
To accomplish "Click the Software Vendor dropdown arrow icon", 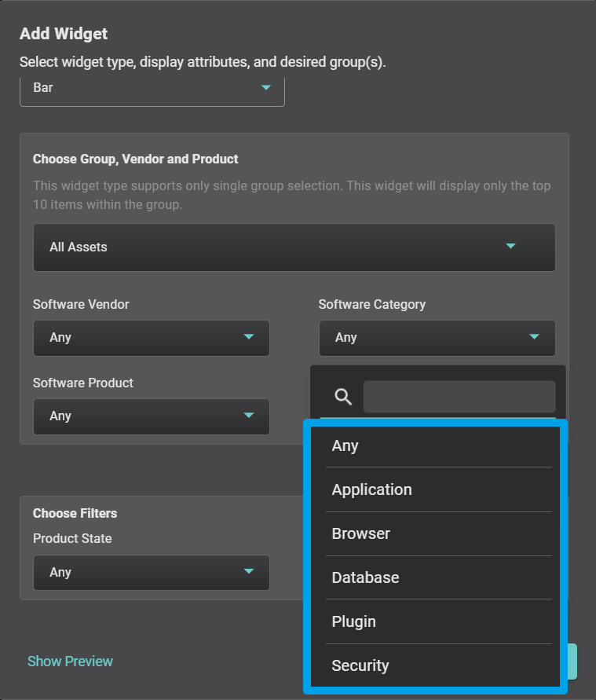I will 249,337.
